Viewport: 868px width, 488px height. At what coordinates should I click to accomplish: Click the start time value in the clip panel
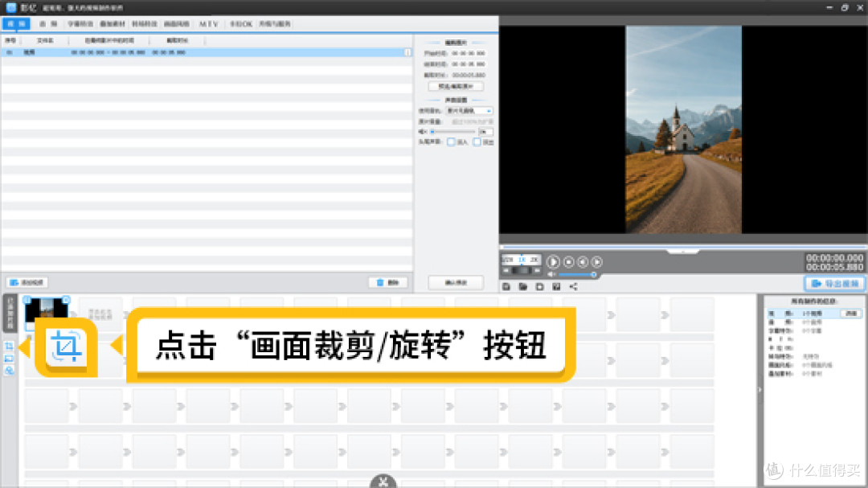pyautogui.click(x=469, y=54)
